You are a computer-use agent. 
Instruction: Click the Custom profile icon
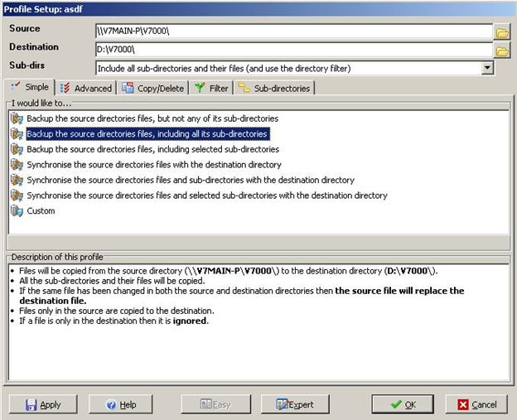coord(17,211)
